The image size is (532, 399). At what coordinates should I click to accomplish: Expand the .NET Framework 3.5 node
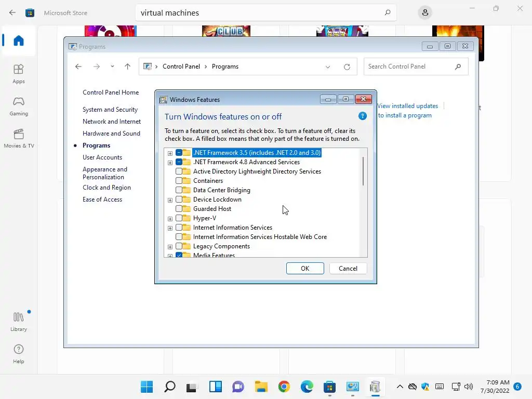(x=170, y=153)
